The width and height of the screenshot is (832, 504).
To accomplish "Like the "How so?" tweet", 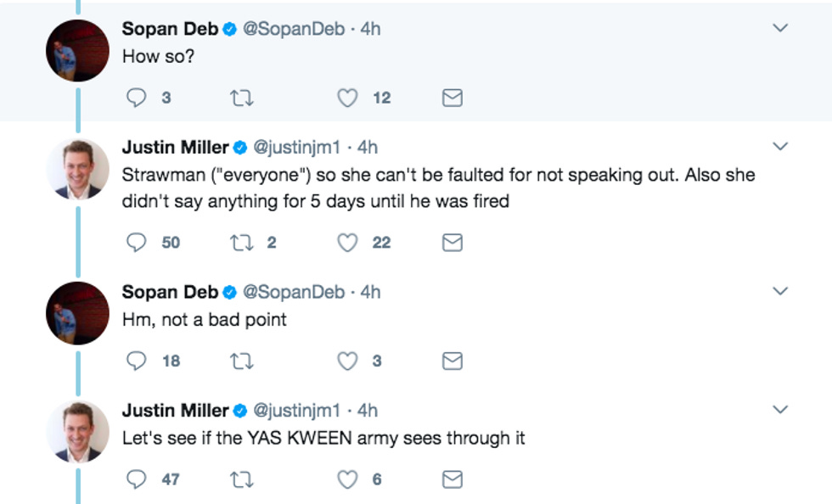I will (347, 98).
